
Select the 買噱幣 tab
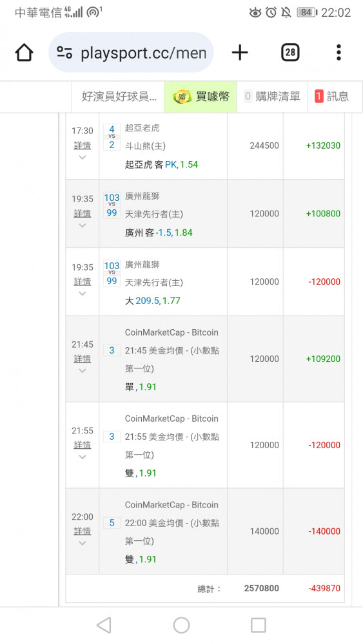201,97
